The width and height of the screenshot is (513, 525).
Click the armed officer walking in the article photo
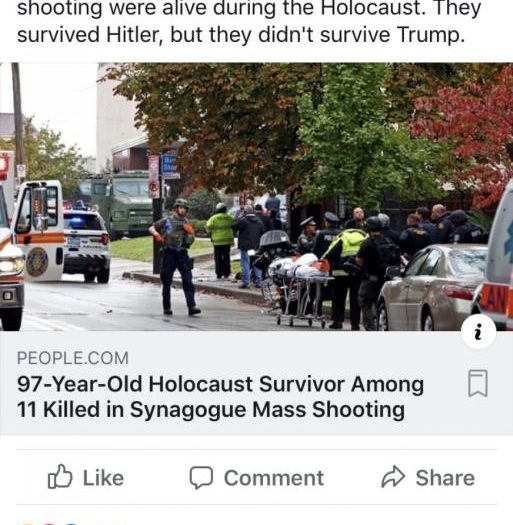click(175, 256)
